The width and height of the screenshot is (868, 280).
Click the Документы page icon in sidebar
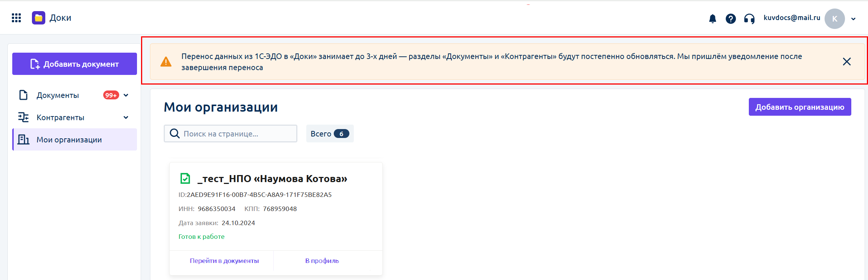[23, 95]
